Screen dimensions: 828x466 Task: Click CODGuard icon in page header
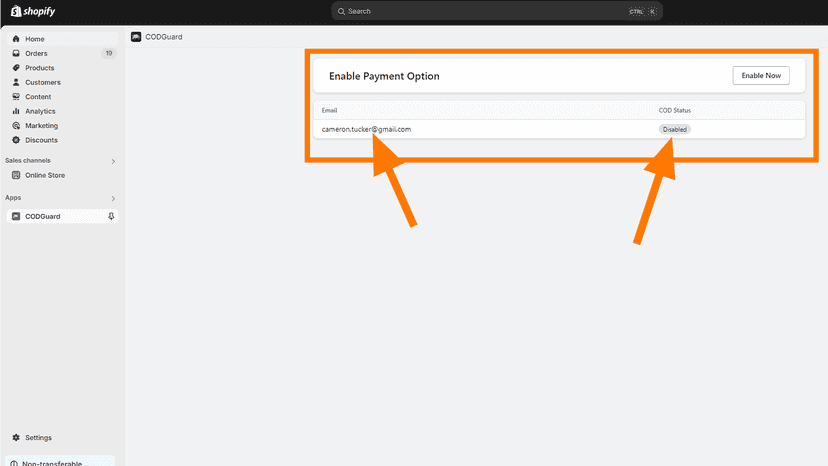(136, 37)
